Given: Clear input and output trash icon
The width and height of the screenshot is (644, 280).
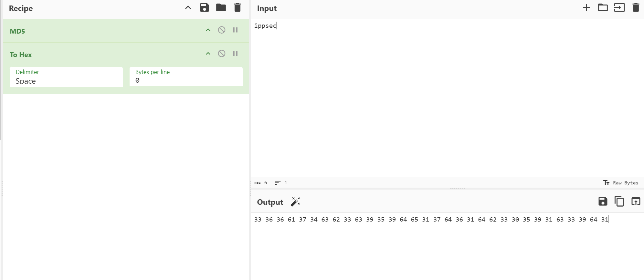Looking at the screenshot, I should pyautogui.click(x=636, y=8).
